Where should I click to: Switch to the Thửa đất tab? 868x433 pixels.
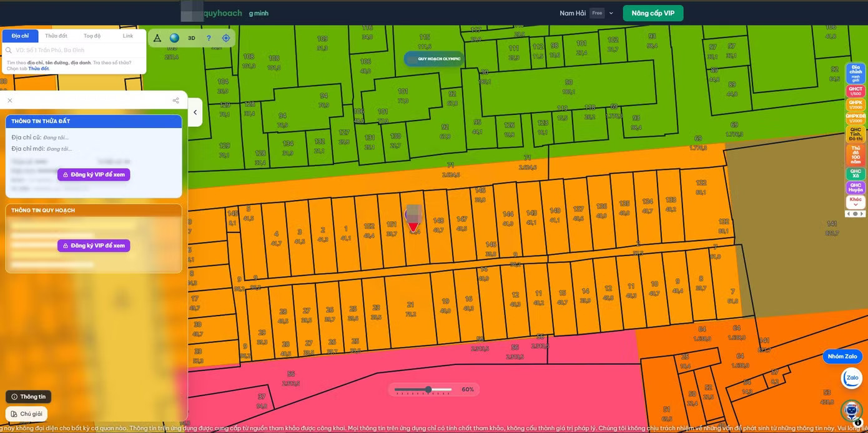56,36
